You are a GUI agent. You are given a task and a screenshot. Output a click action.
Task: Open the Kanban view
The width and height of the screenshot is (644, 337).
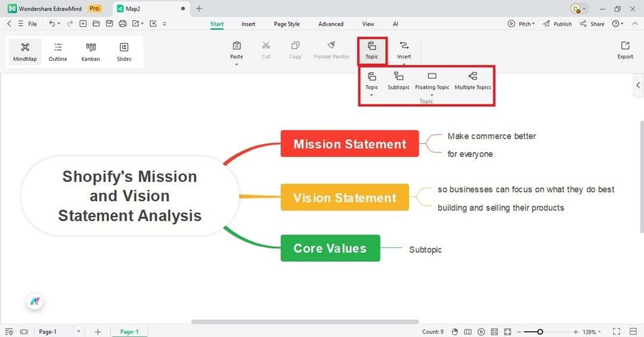tap(91, 52)
